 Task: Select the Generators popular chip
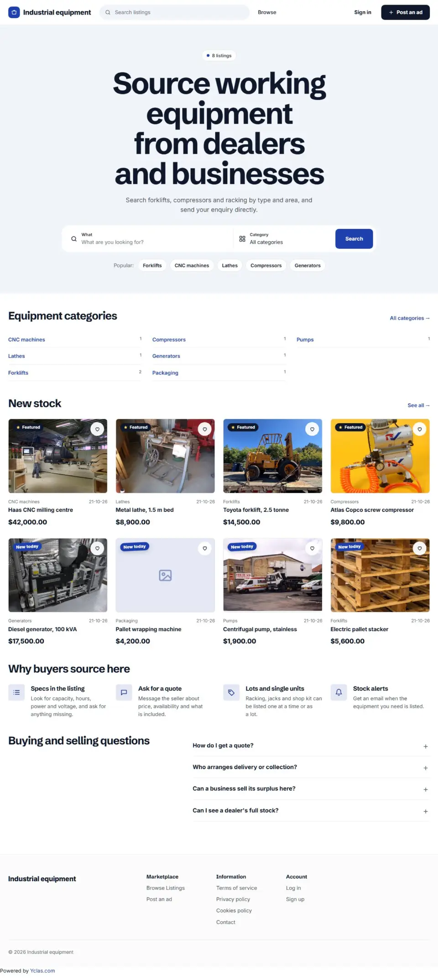pos(308,265)
